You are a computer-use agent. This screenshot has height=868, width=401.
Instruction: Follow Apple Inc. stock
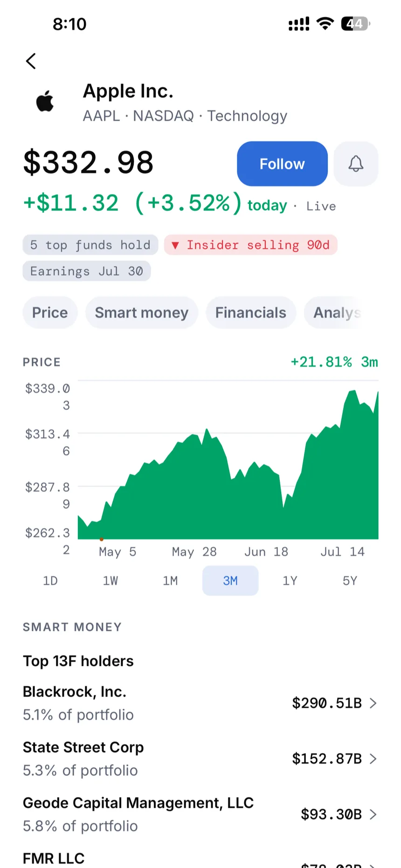pos(282,164)
